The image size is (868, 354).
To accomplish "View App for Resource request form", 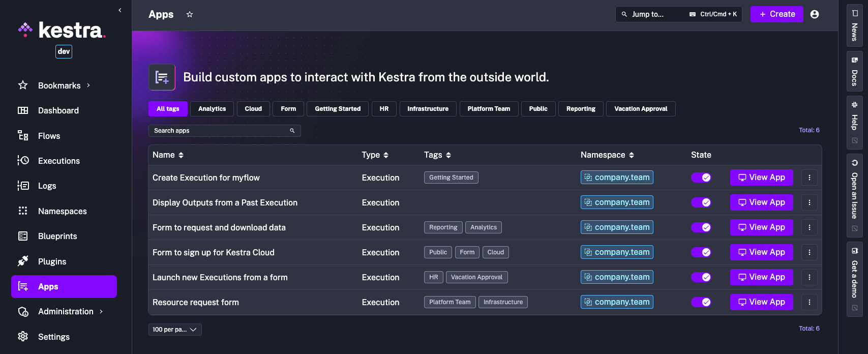I will (761, 302).
